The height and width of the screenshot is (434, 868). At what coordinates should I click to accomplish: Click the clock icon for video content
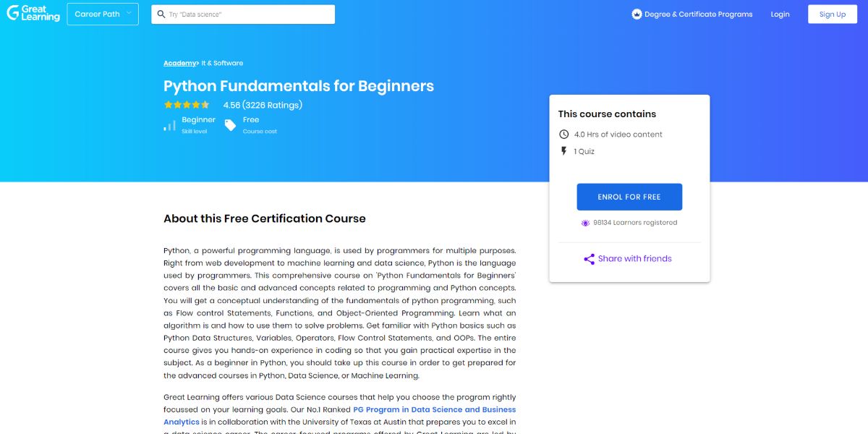coord(564,135)
